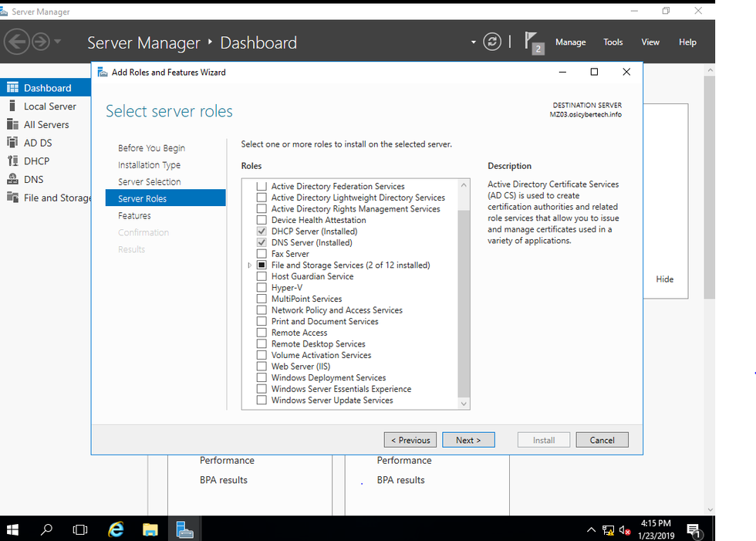Check Active Directory Rights Management Services
756x541 pixels.
pos(262,209)
